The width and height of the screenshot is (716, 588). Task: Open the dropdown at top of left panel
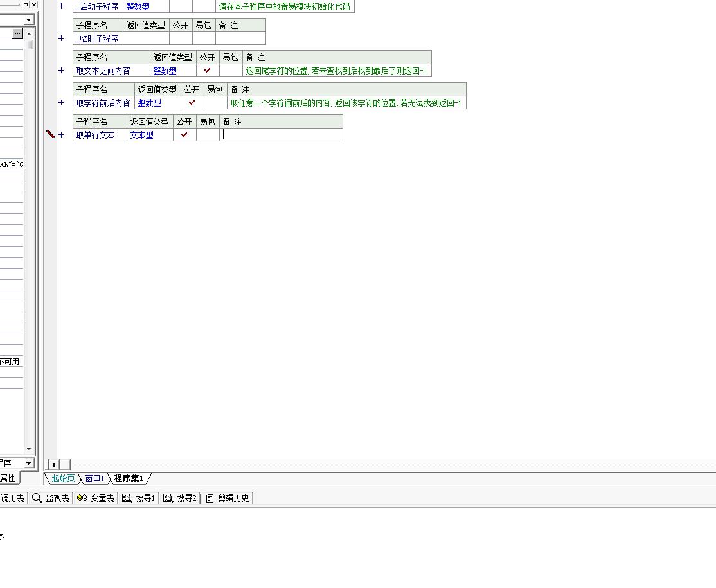(28, 20)
